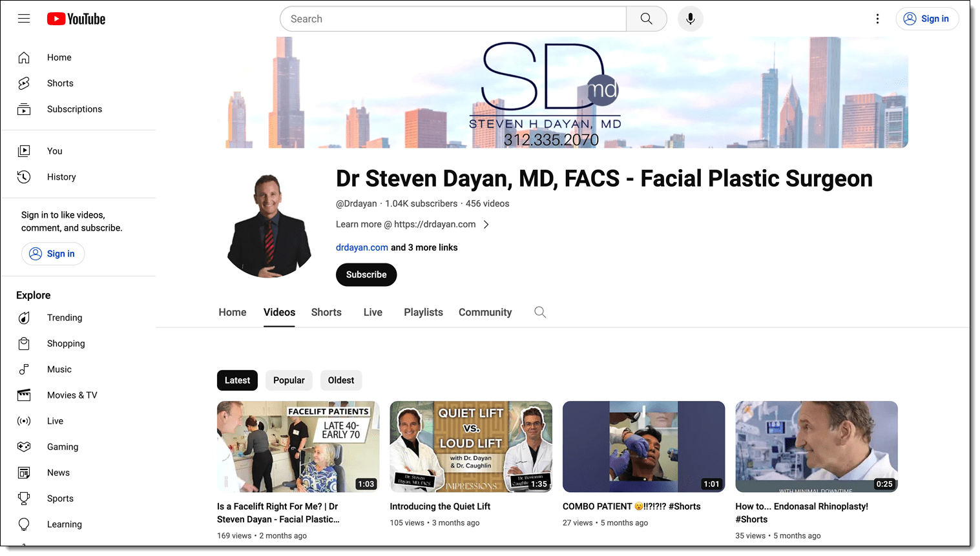Open Trending under Explore
980x556 pixels.
[65, 318]
